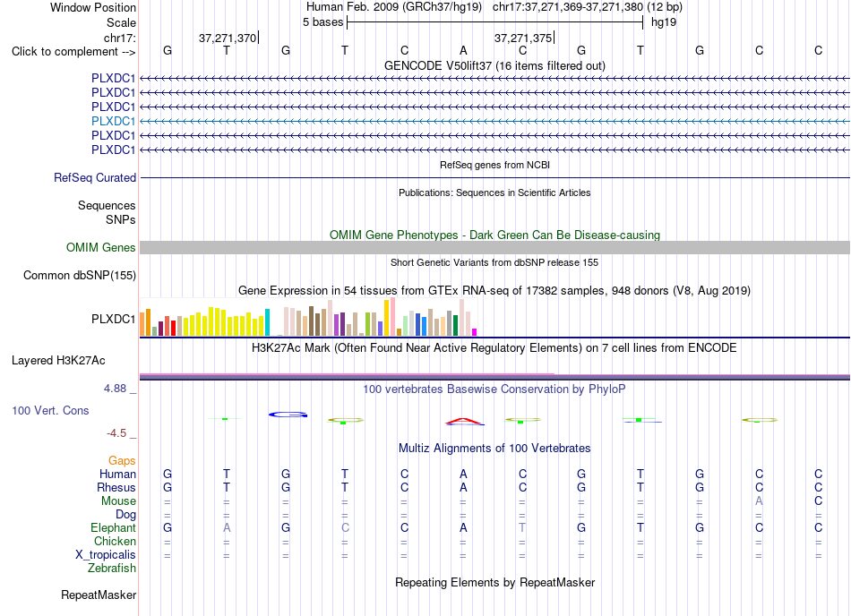This screenshot has height=616, width=851.
Task: Click the 37,271,370 ruler coordinate
Action: 228,38
